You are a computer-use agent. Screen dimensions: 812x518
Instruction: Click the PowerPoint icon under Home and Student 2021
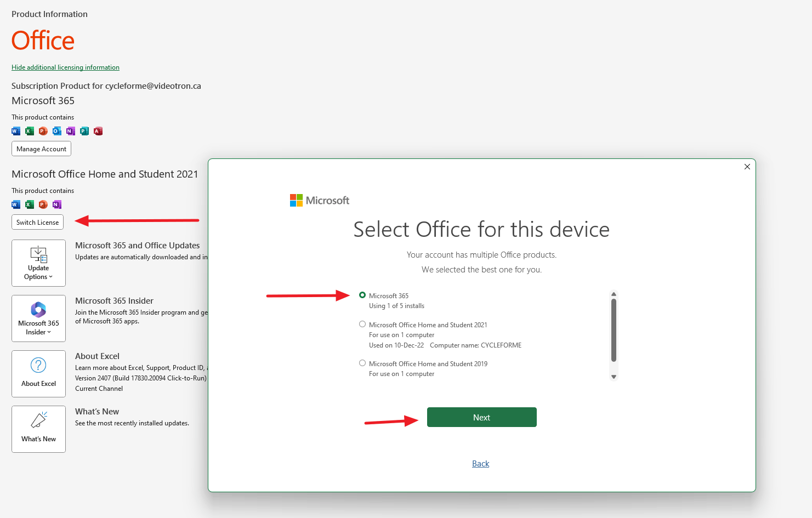pos(43,204)
